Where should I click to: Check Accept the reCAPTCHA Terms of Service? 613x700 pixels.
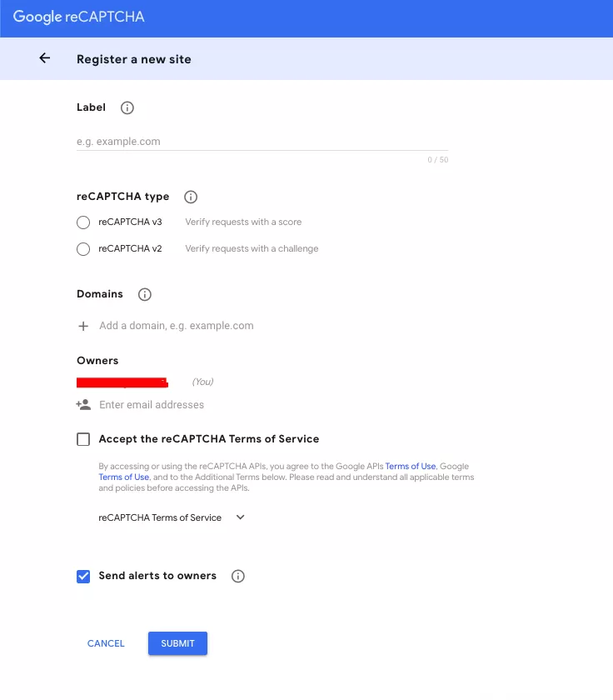click(83, 439)
